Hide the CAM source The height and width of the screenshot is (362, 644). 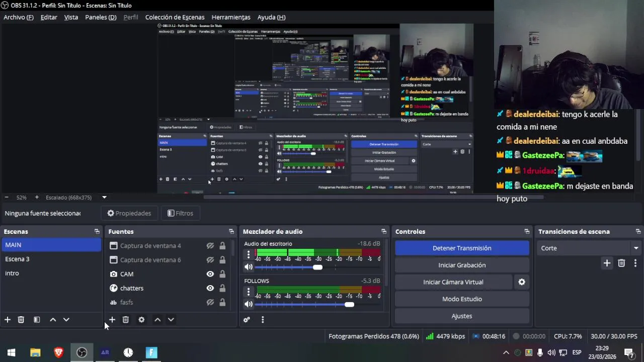(x=210, y=274)
